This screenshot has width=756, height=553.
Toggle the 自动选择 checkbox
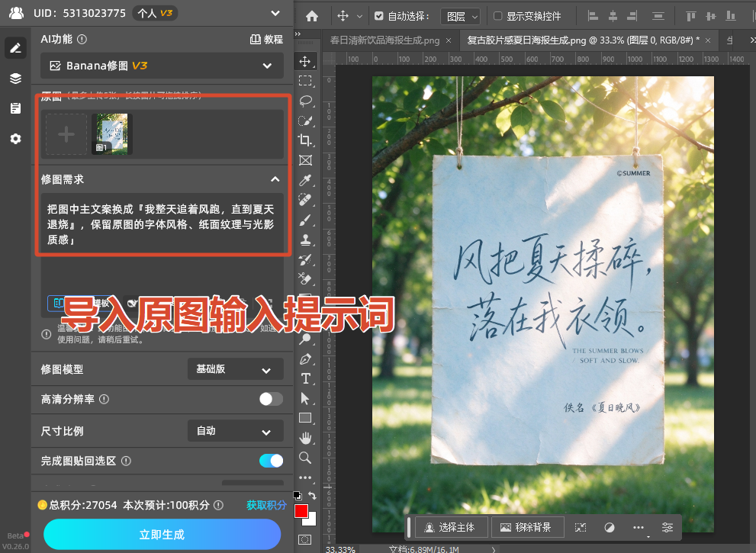(x=379, y=16)
